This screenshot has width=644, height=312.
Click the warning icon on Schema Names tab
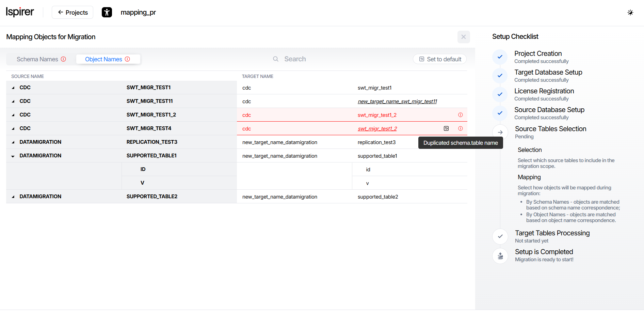click(x=63, y=59)
